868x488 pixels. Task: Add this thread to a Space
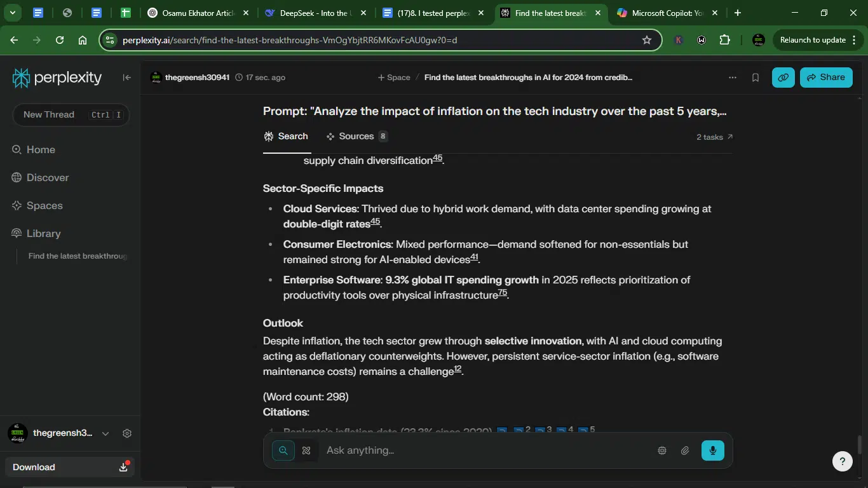[x=394, y=78]
